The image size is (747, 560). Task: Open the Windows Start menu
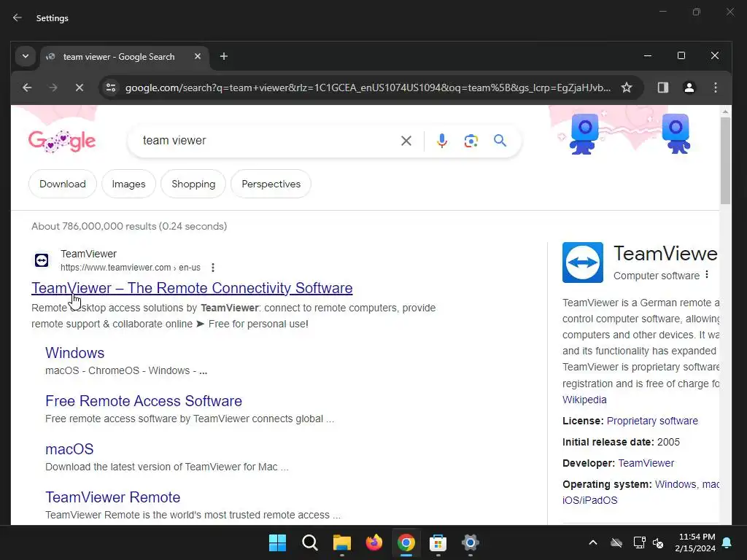point(277,542)
